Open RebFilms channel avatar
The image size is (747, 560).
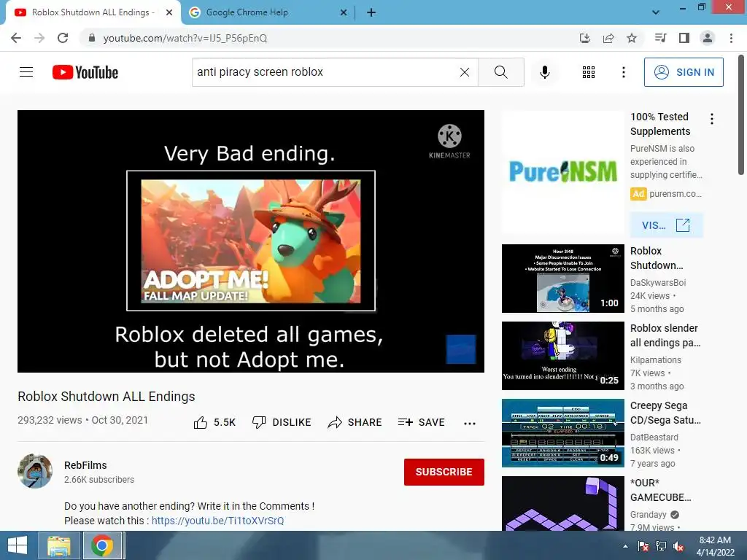point(35,472)
